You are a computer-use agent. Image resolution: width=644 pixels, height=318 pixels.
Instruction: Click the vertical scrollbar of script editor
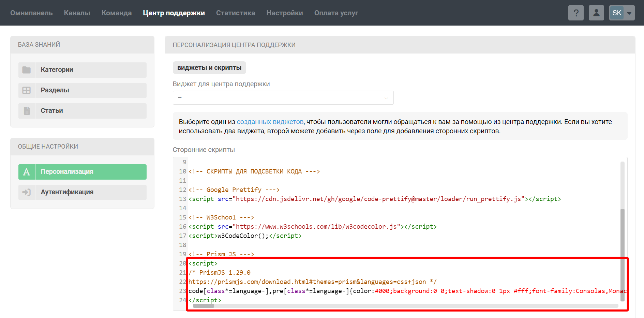pyautogui.click(x=622, y=255)
